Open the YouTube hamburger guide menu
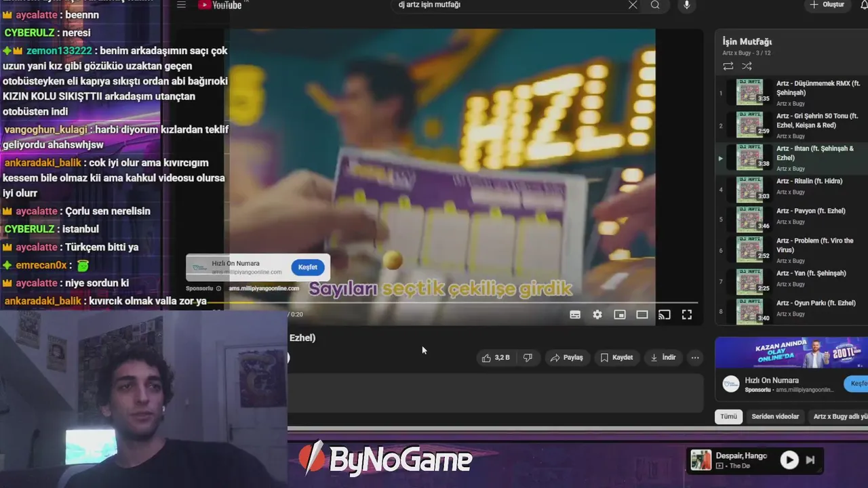 tap(181, 5)
